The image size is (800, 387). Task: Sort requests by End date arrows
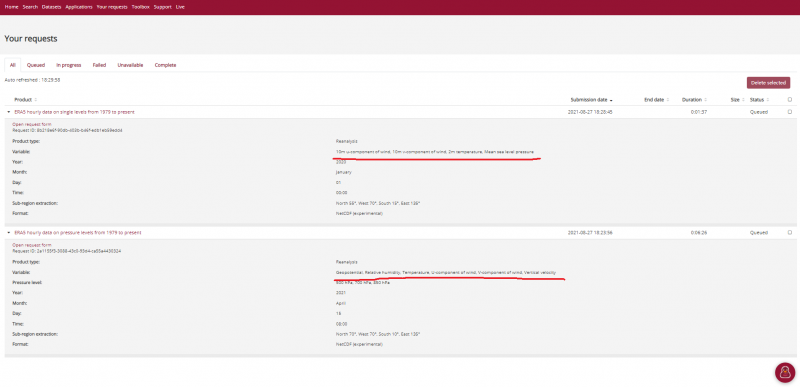coord(668,100)
